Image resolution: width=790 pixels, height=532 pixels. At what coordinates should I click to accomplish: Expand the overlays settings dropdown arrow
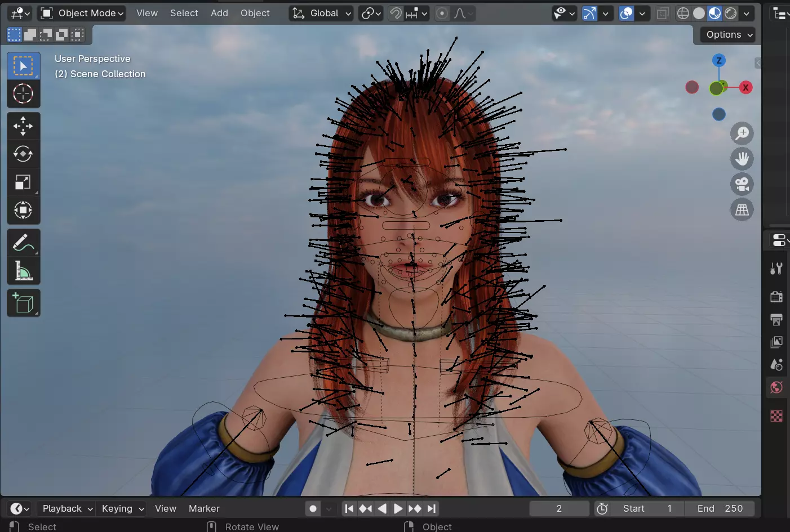[x=642, y=13]
